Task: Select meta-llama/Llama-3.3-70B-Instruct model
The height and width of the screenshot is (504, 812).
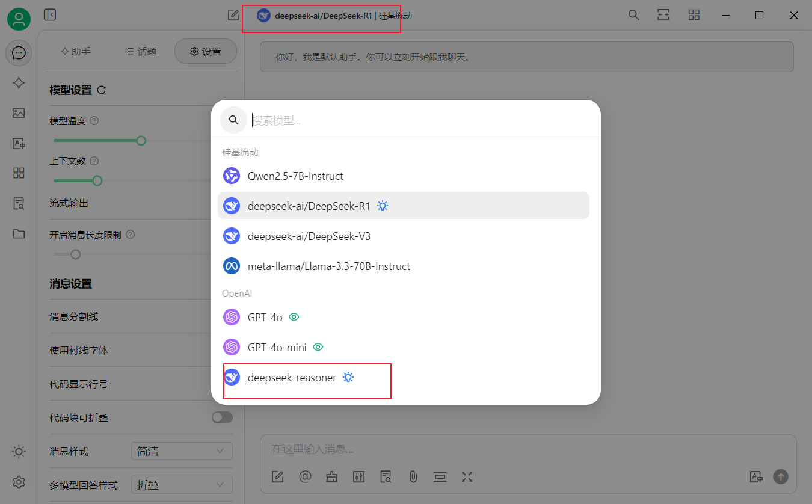Action: 403,266
